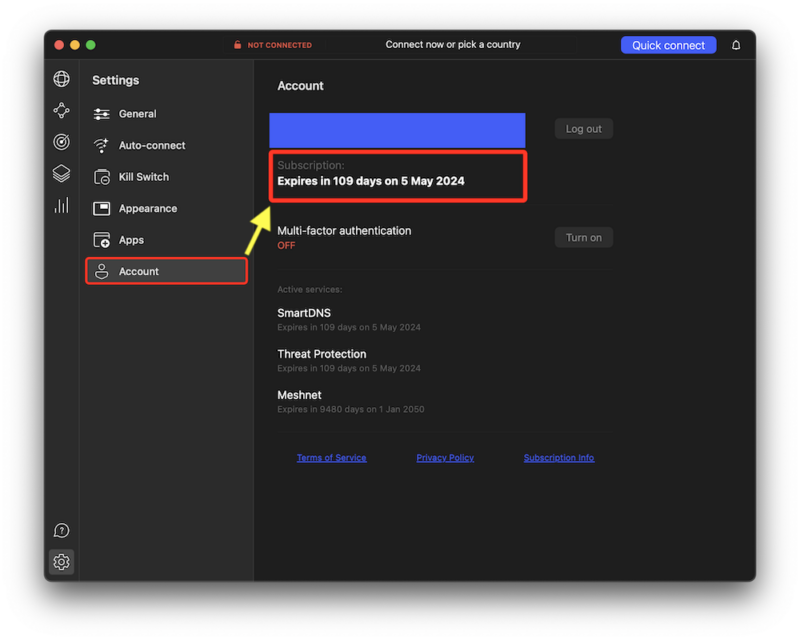This screenshot has width=800, height=640.
Task: Open Privacy Policy link
Action: click(x=445, y=458)
